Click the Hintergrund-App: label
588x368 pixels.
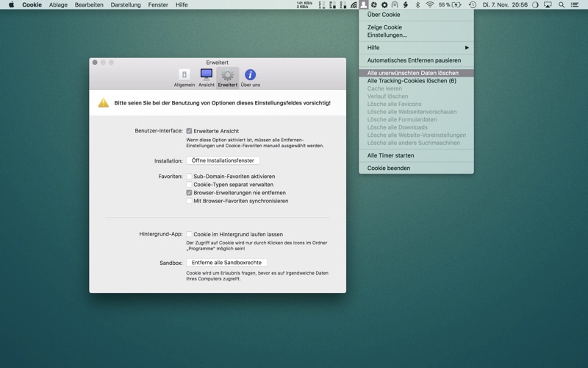point(161,234)
